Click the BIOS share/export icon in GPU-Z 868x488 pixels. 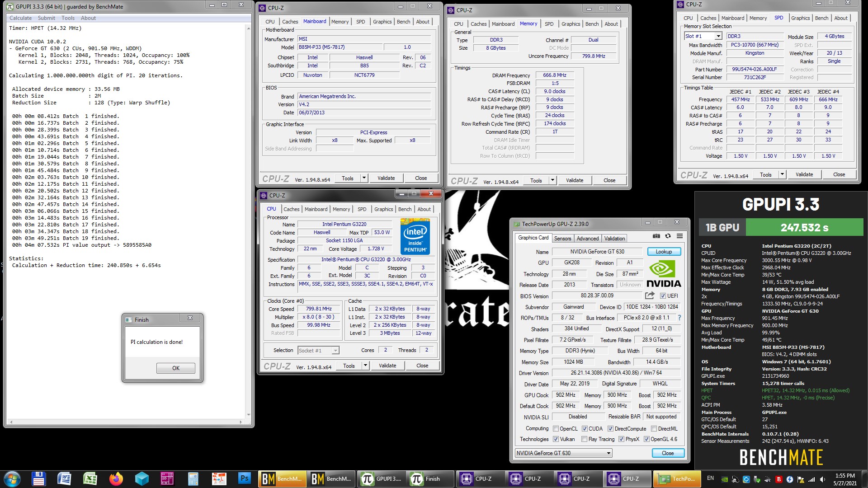pos(650,296)
